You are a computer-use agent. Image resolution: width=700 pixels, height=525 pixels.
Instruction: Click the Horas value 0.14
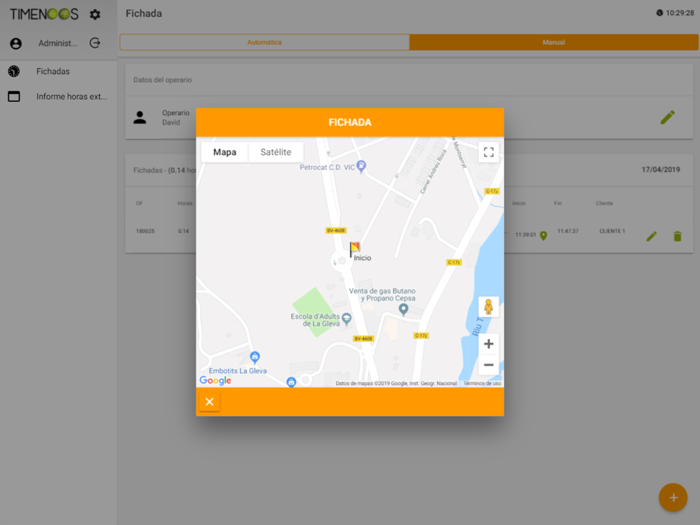point(183,231)
